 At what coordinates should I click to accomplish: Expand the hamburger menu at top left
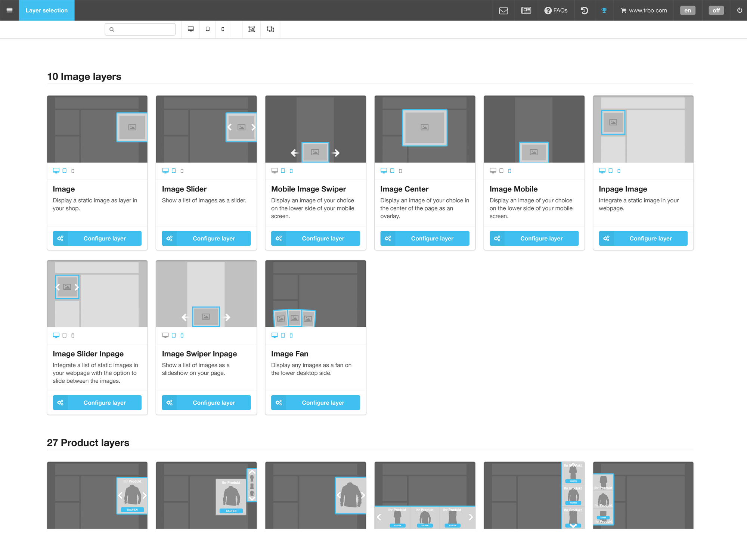click(x=9, y=10)
